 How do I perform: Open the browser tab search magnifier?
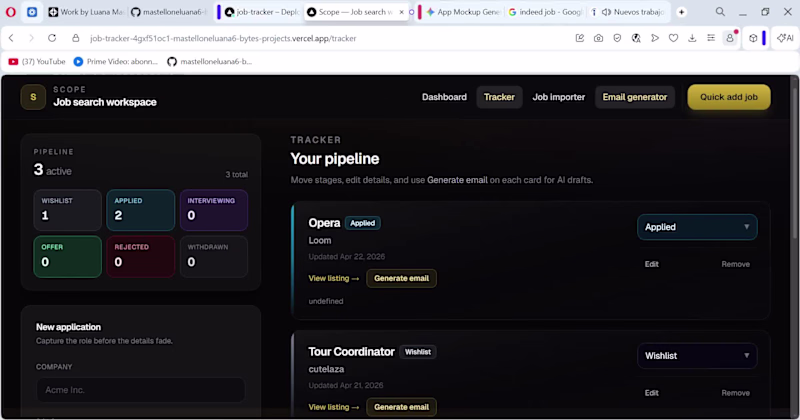[720, 12]
